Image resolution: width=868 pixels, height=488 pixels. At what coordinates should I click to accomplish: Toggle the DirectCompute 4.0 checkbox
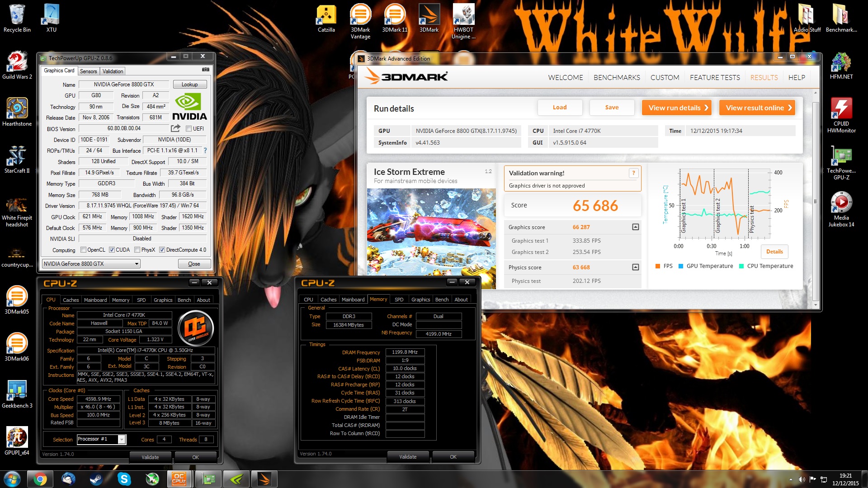point(162,250)
